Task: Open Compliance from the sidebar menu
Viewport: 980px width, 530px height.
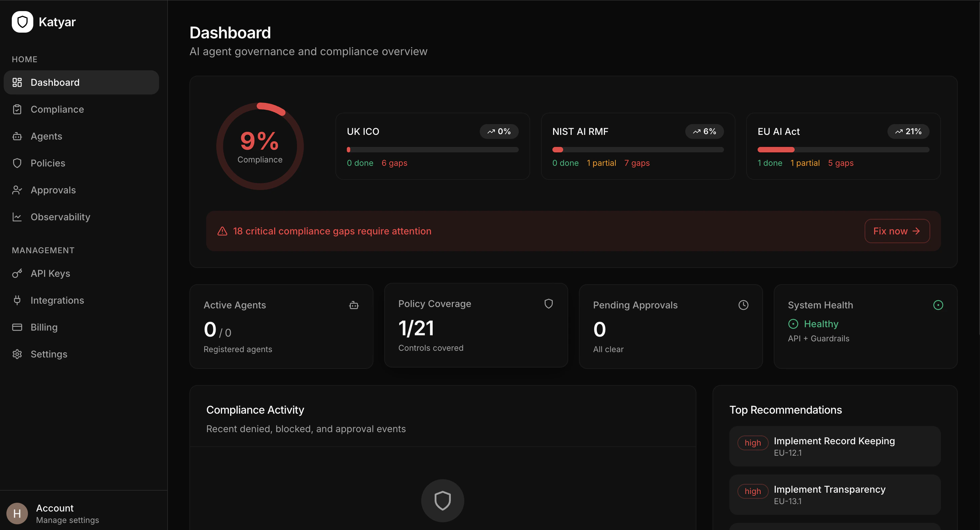Action: pos(58,109)
